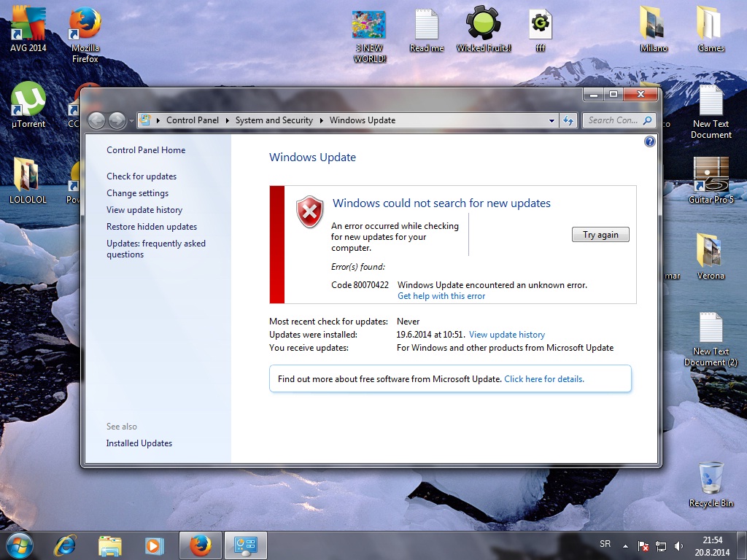Screen dimensions: 747x560
Task: Launch the Wicked Fruits! desktop icon
Action: [484, 28]
